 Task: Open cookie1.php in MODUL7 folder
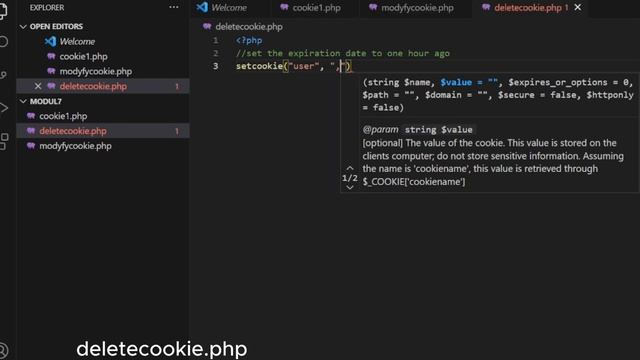click(x=63, y=116)
